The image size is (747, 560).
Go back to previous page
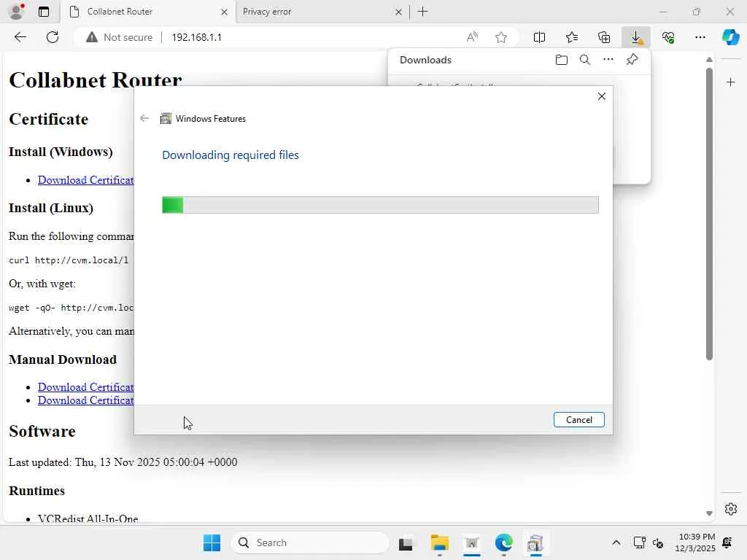pyautogui.click(x=20, y=37)
